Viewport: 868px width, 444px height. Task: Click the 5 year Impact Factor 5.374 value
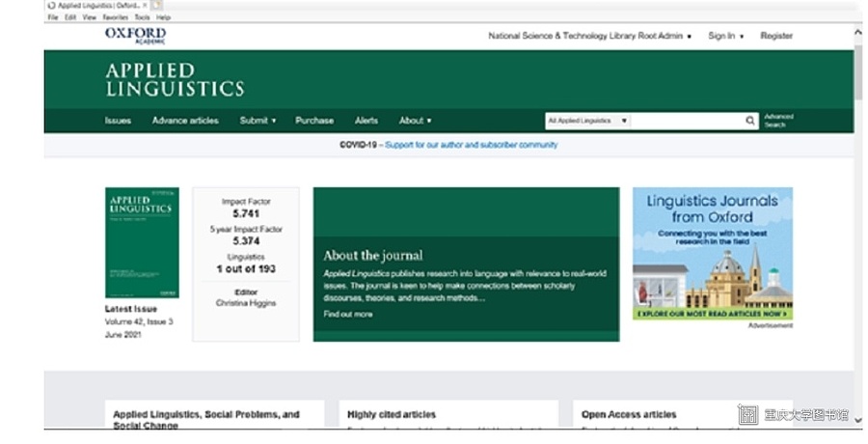coord(246,240)
